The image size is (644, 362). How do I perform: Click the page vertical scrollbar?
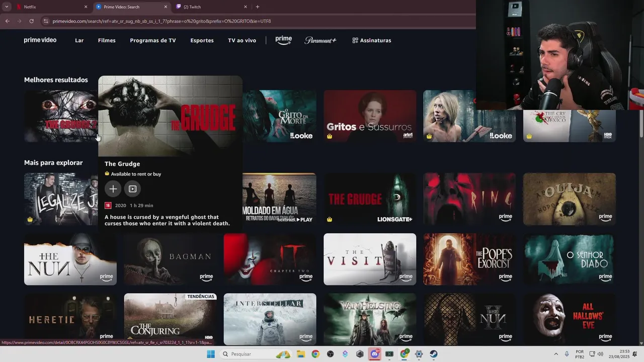click(x=641, y=123)
